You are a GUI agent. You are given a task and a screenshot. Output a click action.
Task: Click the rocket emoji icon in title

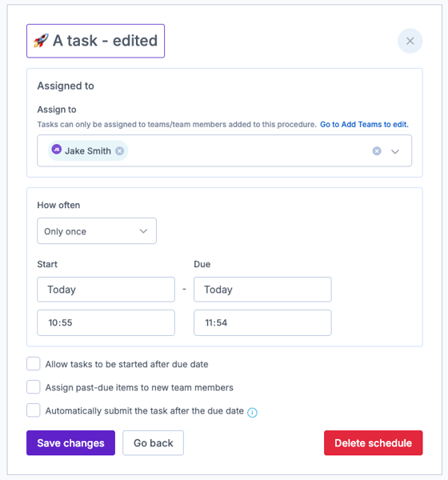41,41
